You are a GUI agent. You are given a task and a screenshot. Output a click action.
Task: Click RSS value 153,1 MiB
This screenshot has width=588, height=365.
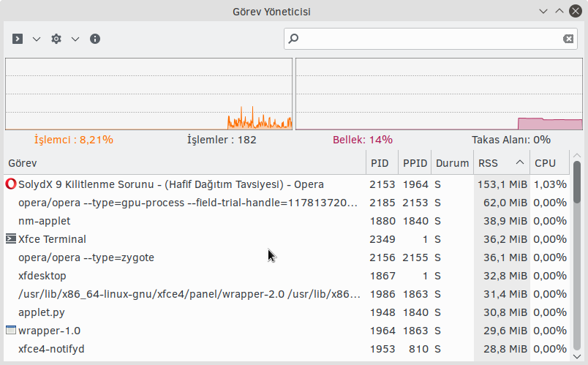pos(502,184)
